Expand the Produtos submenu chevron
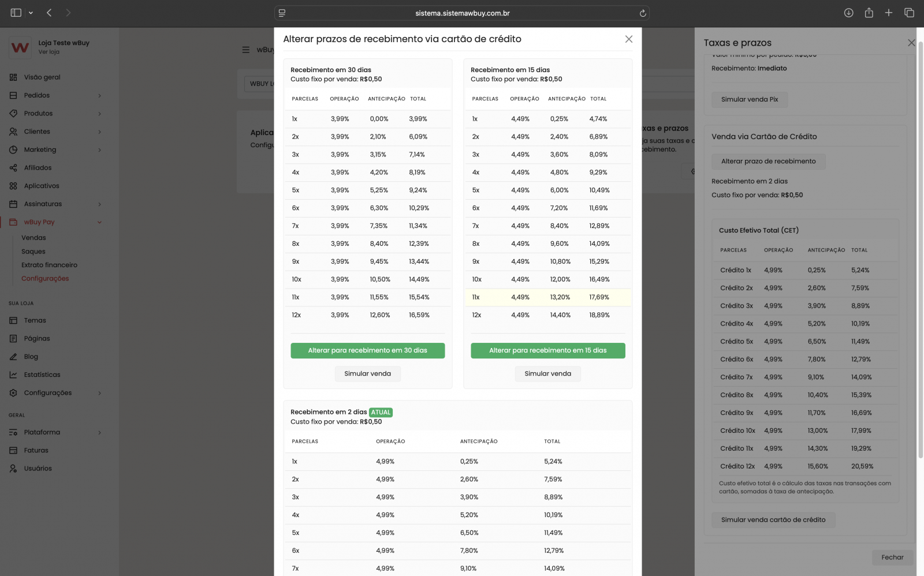The image size is (924, 576). [99, 114]
